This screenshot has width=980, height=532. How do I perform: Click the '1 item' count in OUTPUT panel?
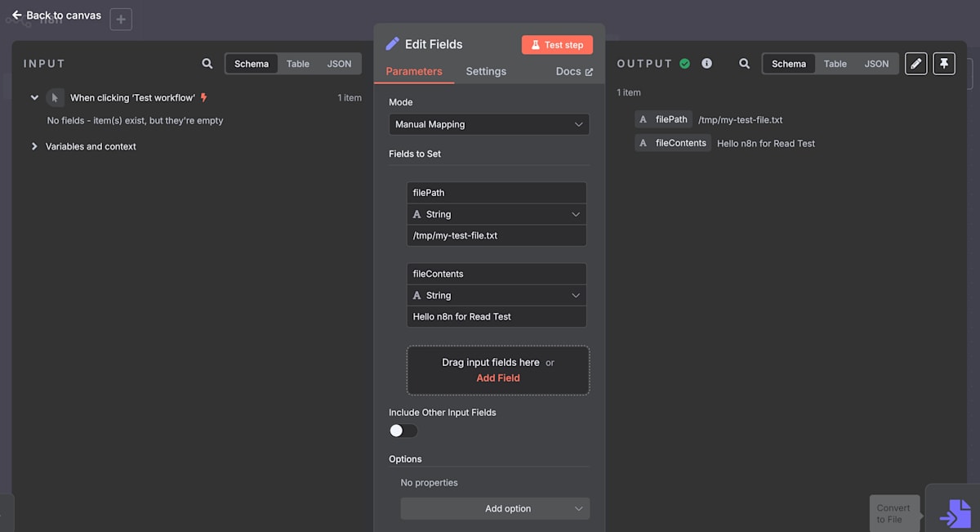(x=629, y=92)
